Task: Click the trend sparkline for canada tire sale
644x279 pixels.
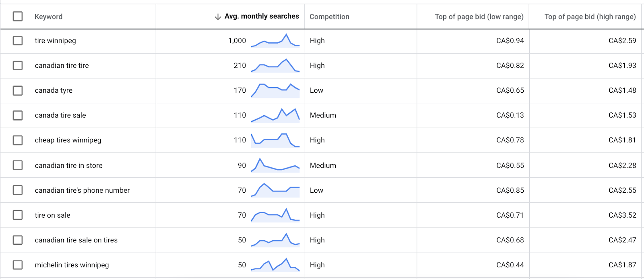Action: 275,115
